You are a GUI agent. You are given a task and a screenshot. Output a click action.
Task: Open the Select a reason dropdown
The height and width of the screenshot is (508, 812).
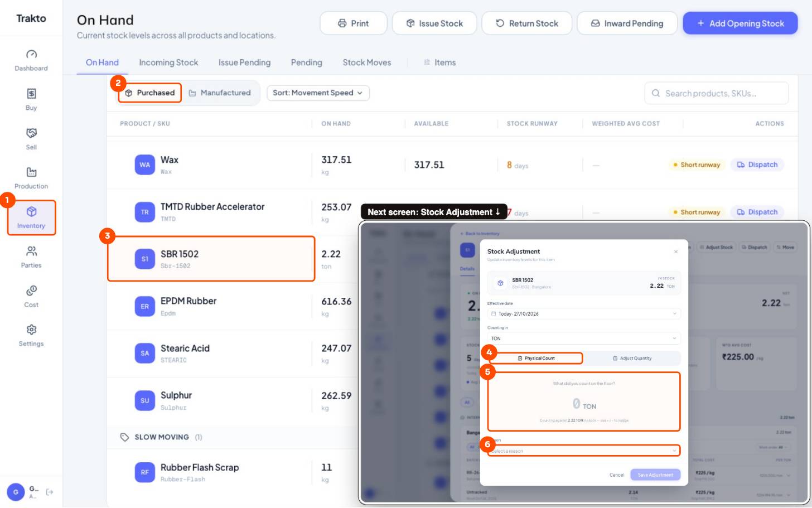pyautogui.click(x=584, y=451)
